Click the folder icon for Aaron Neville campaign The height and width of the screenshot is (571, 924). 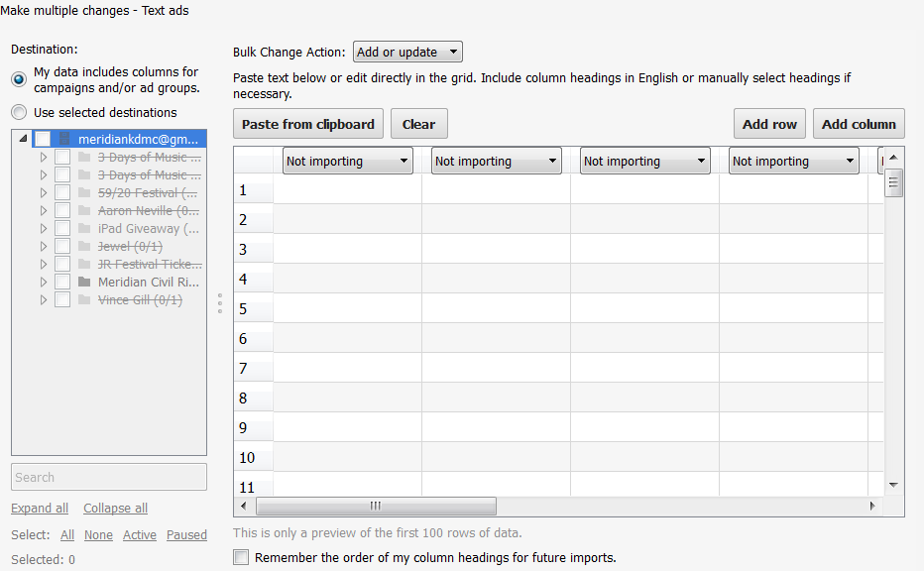(x=85, y=210)
